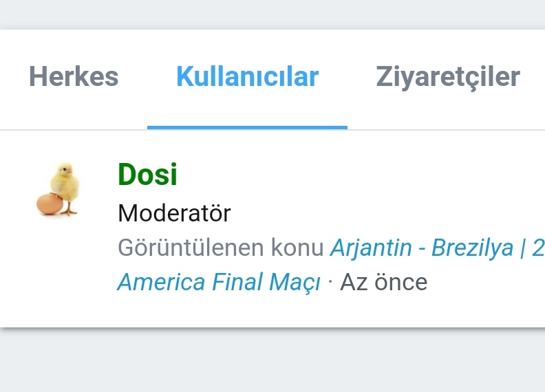Image resolution: width=545 pixels, height=392 pixels.
Task: Click the gray area above the tabs
Action: [272, 14]
